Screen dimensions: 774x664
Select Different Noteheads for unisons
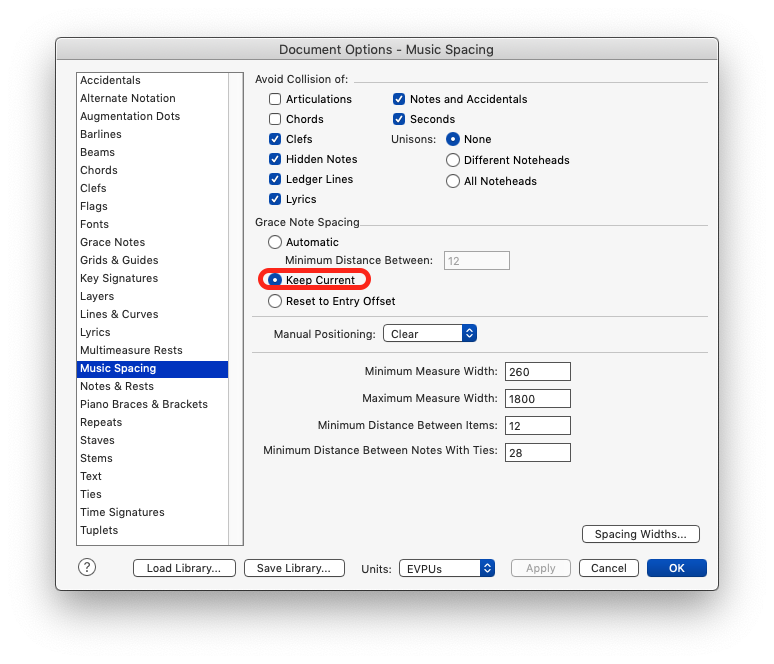453,160
